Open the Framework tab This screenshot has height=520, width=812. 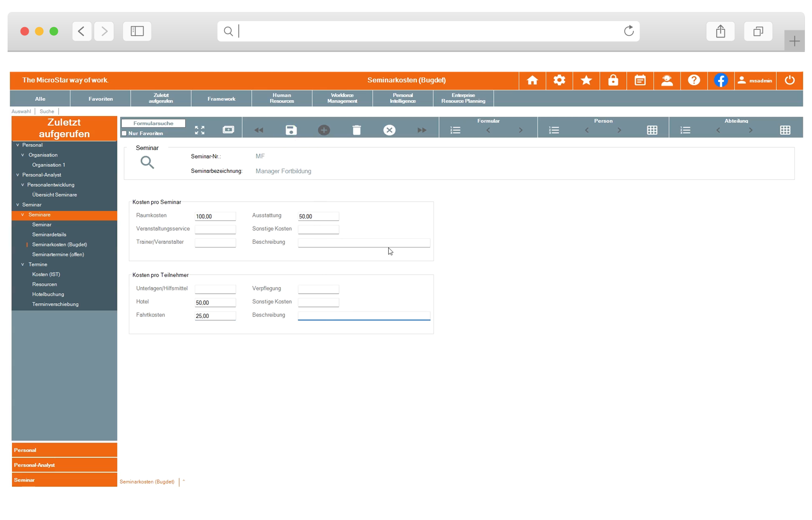tap(221, 99)
